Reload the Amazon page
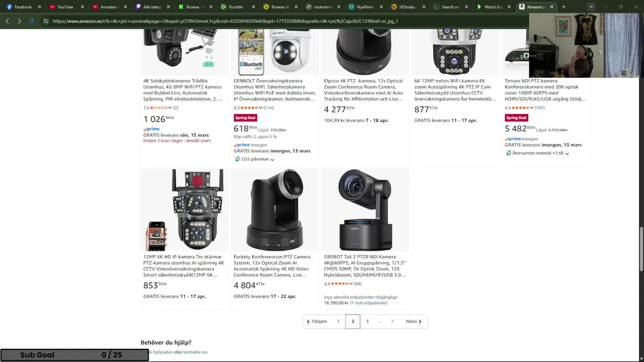 click(31, 21)
